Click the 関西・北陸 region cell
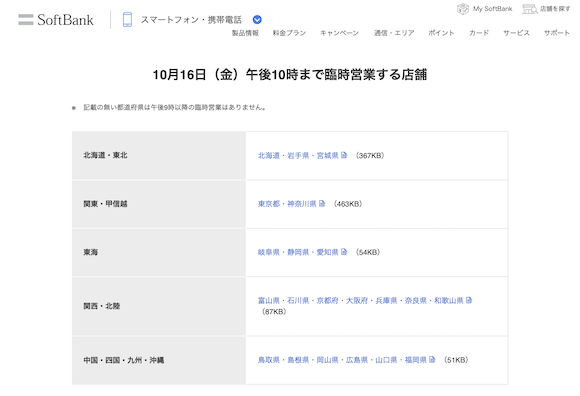580x396 pixels. click(159, 306)
